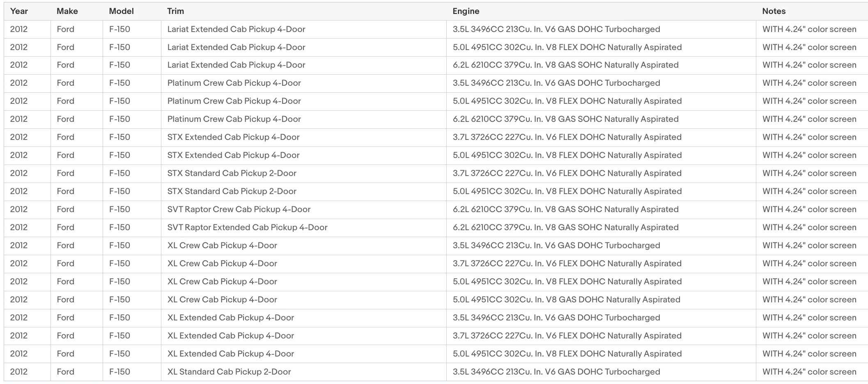Click the first STX Standard Cab 2-Door cell
868x384 pixels.
click(x=304, y=174)
